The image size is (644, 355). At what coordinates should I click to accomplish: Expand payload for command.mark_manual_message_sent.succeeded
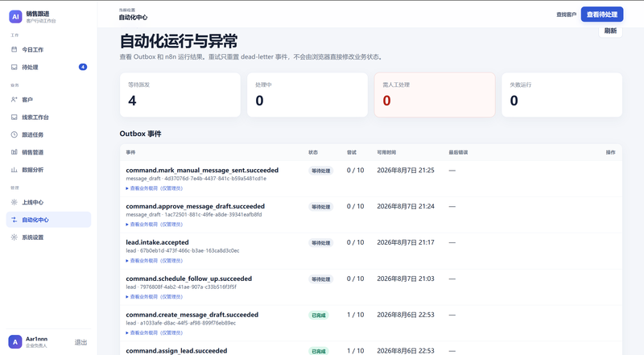click(x=155, y=188)
